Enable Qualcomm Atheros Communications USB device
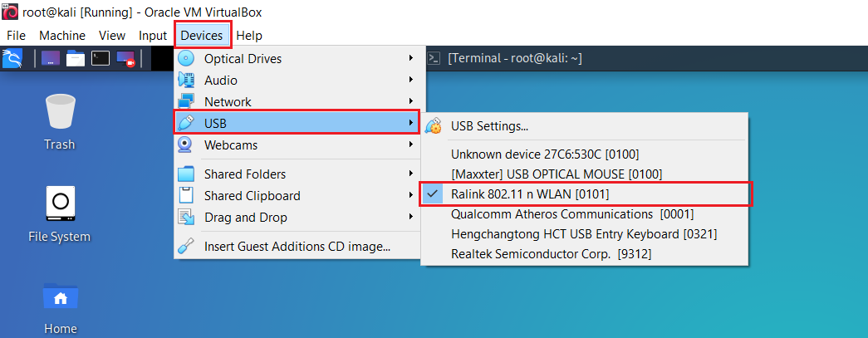Viewport: 868px width, 338px height. click(x=572, y=213)
